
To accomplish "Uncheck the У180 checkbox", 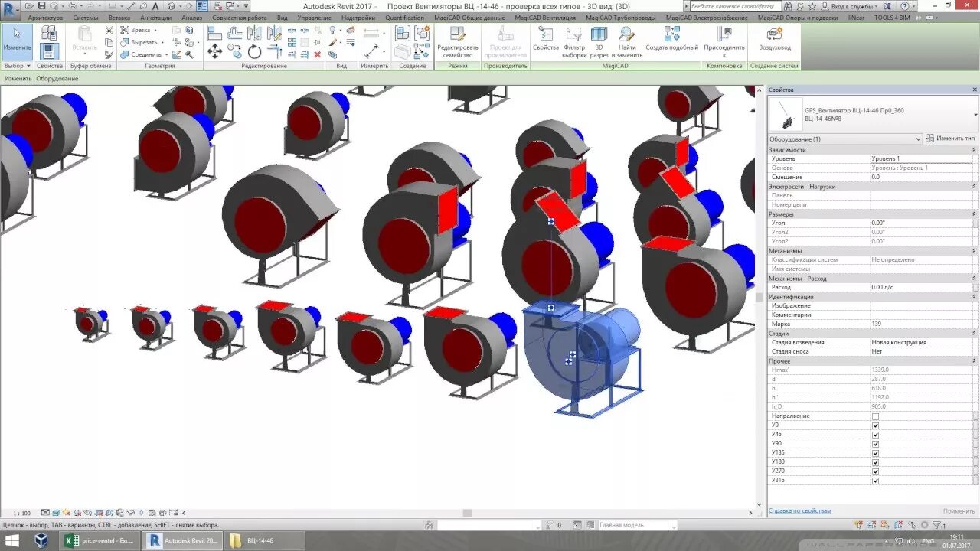I will [x=875, y=462].
